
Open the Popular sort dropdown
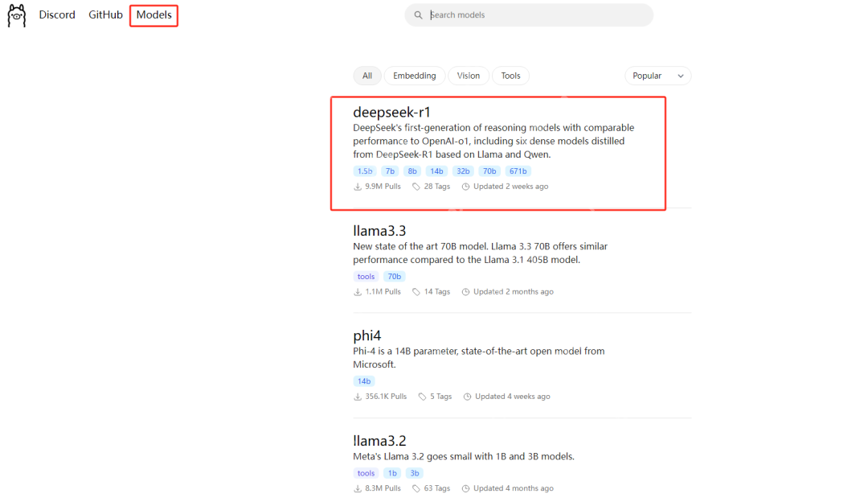pos(657,76)
